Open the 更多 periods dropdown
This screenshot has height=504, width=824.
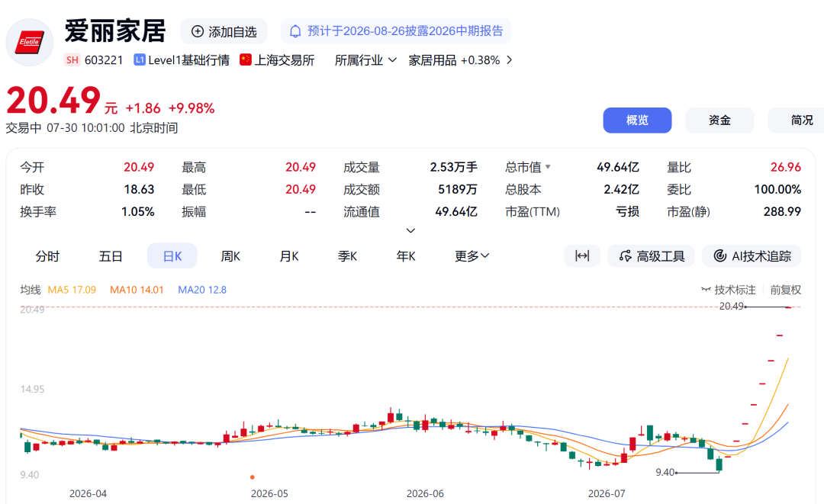coord(472,255)
